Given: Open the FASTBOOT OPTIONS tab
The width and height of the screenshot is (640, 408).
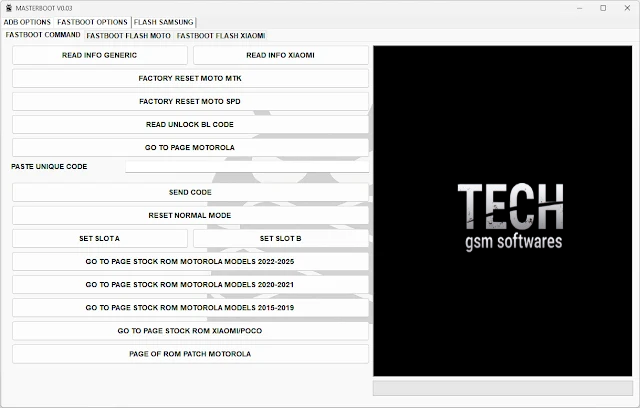Looking at the screenshot, I should tap(92, 22).
